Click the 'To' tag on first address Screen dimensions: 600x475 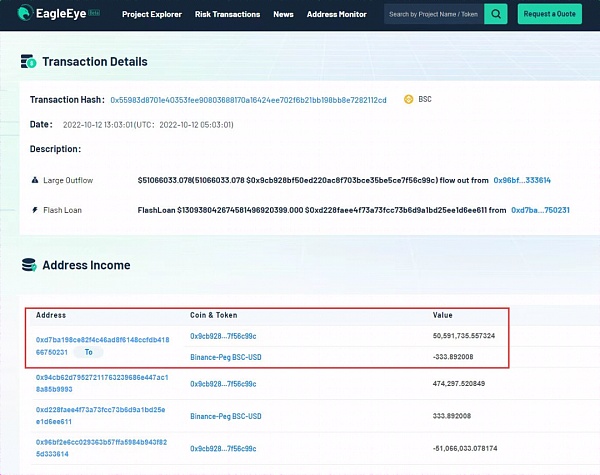coord(88,353)
